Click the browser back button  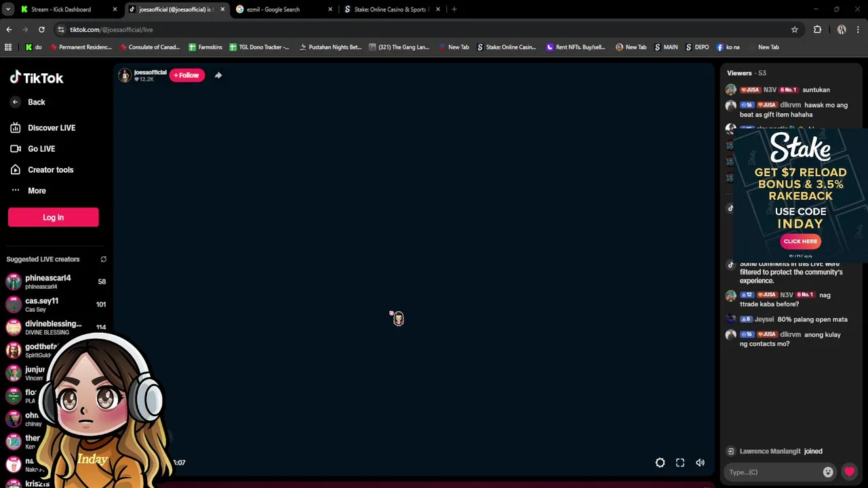coord(9,30)
